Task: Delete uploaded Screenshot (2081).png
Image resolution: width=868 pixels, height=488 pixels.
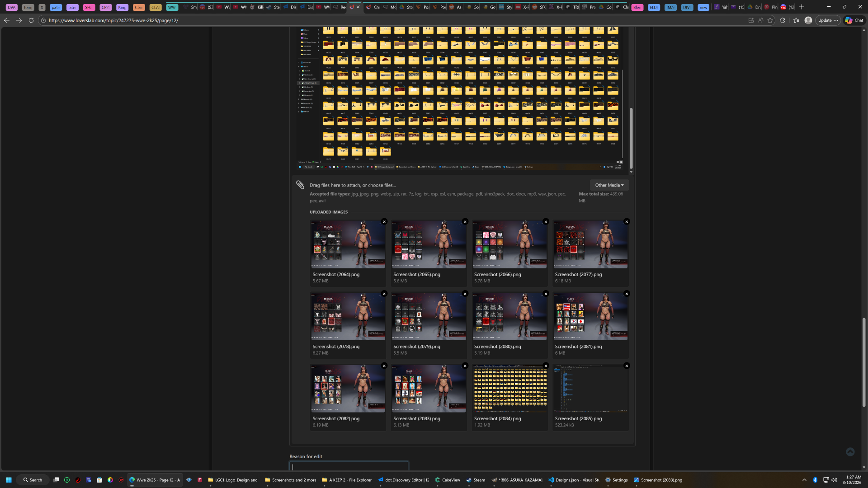Action: coord(627,294)
